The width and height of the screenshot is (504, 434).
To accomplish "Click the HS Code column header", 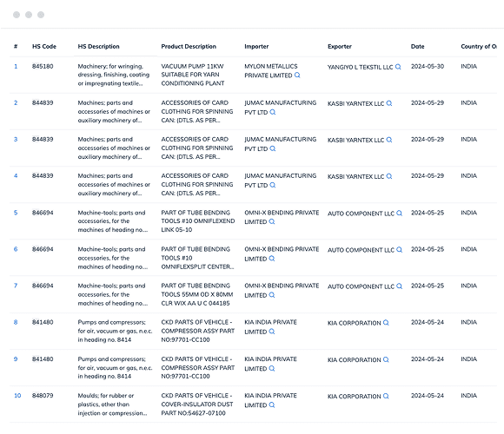I will point(44,47).
